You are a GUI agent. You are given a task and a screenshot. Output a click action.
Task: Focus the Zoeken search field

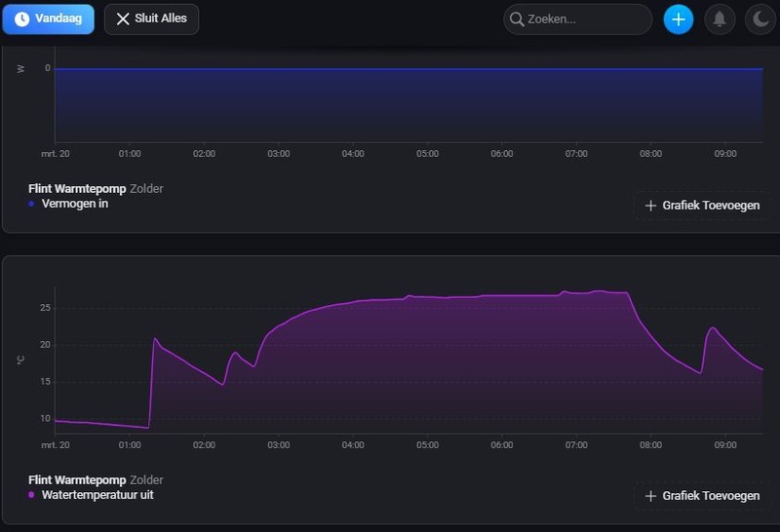coord(585,19)
